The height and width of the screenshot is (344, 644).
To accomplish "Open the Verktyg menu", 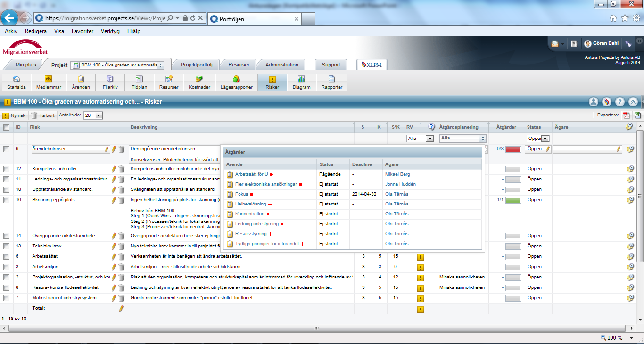I will tap(110, 31).
